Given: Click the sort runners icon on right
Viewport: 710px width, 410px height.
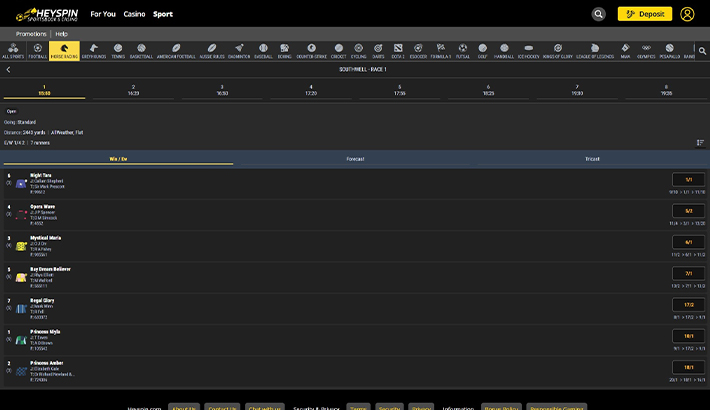Looking at the screenshot, I should point(700,142).
